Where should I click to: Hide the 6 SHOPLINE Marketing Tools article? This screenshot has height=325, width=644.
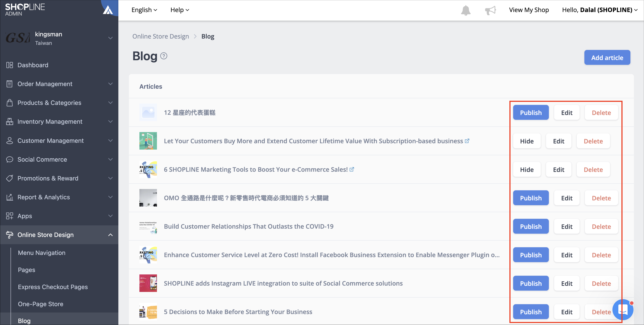(x=527, y=170)
